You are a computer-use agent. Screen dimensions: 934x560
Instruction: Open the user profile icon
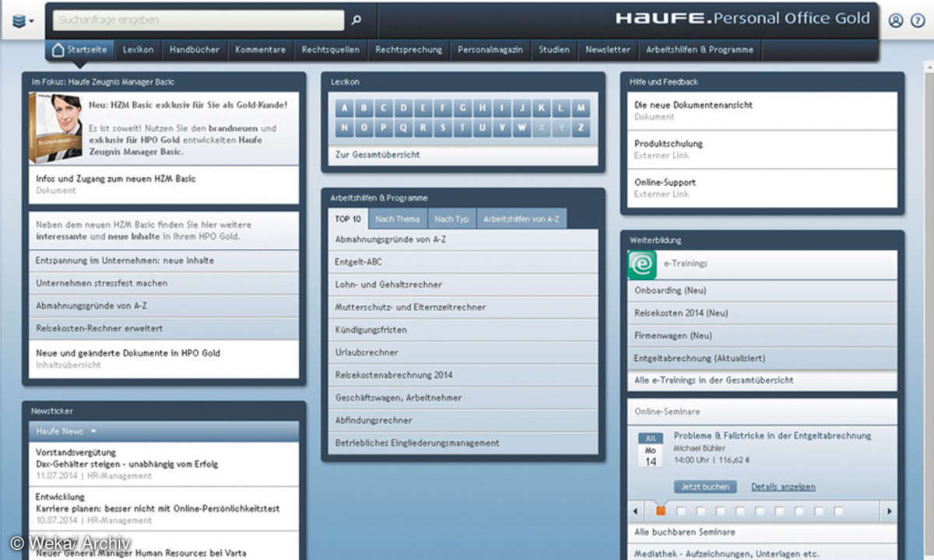coord(896,21)
